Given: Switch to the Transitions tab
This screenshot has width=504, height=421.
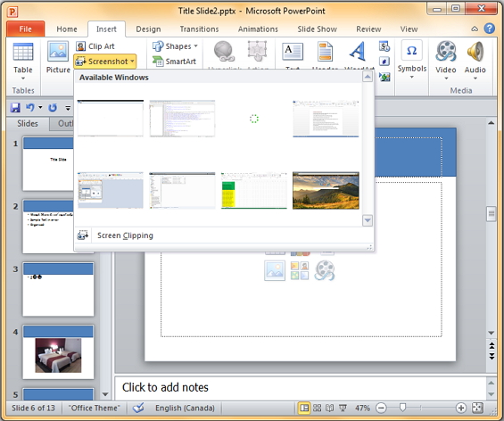Looking at the screenshot, I should pyautogui.click(x=199, y=29).
